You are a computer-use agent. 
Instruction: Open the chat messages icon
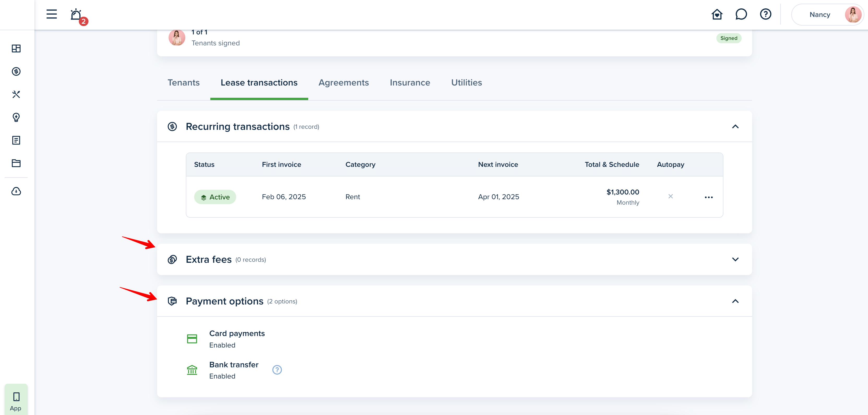[x=741, y=14]
